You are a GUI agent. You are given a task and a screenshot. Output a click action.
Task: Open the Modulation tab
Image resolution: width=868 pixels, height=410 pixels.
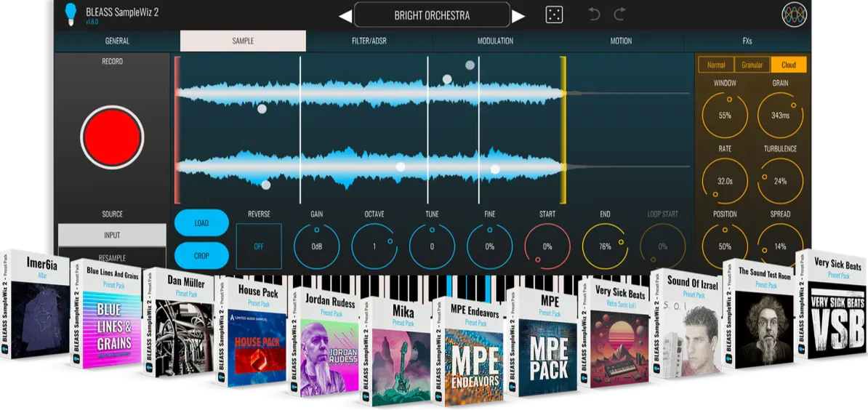click(x=495, y=41)
